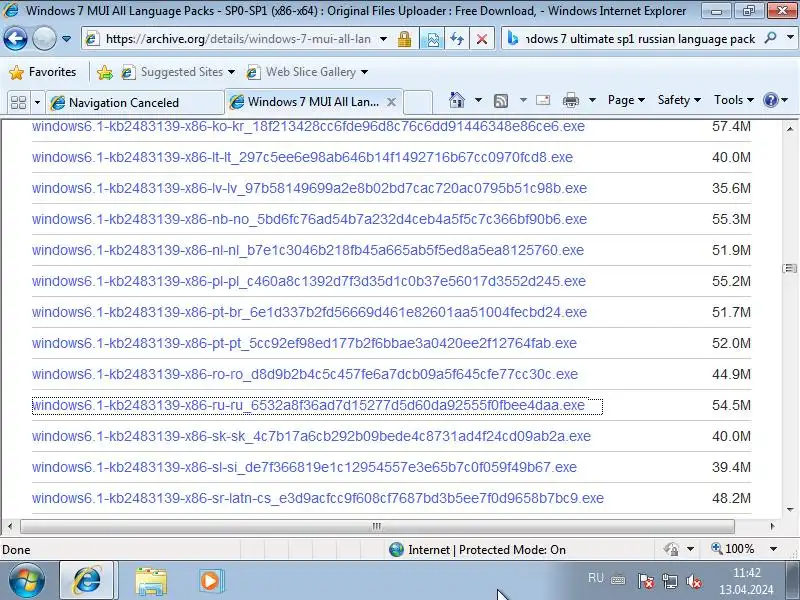
Task: Download the x86-sl-si language pack exe
Action: click(304, 467)
